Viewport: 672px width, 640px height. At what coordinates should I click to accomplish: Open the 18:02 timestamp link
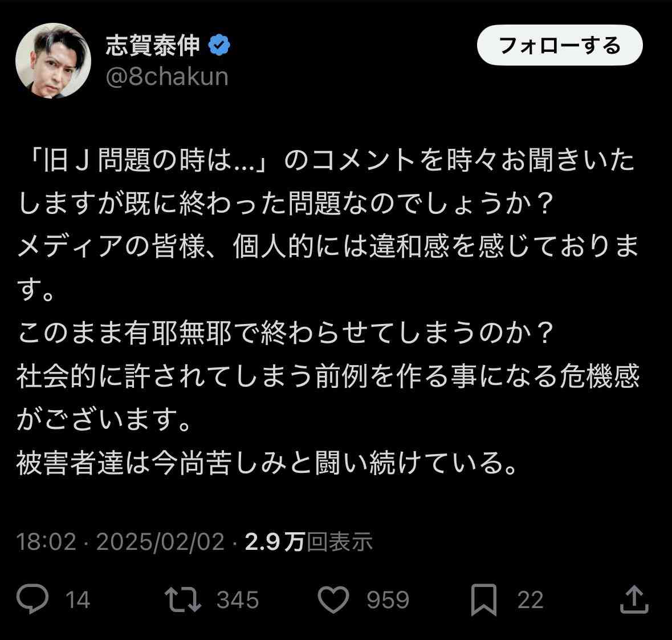(46, 541)
